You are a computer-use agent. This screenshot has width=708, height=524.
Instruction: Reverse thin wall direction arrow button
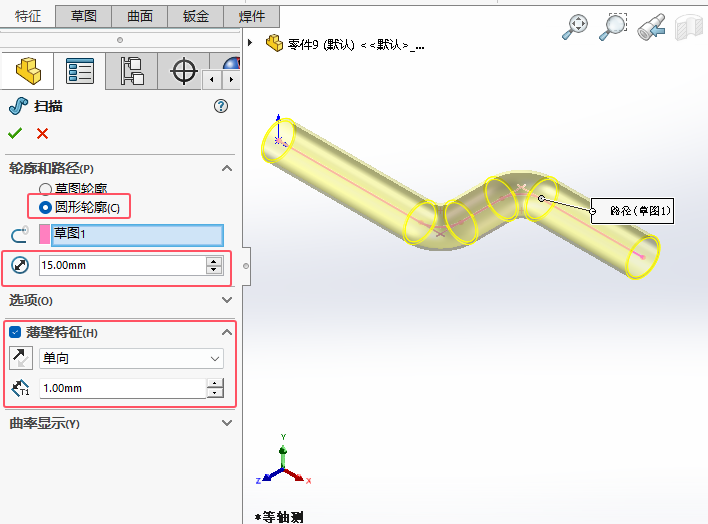[21, 358]
